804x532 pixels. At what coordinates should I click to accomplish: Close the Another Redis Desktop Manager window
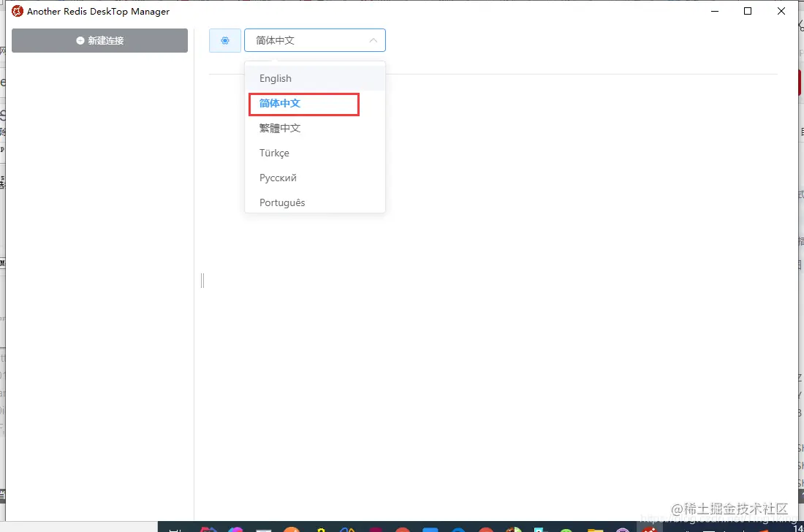pos(781,11)
